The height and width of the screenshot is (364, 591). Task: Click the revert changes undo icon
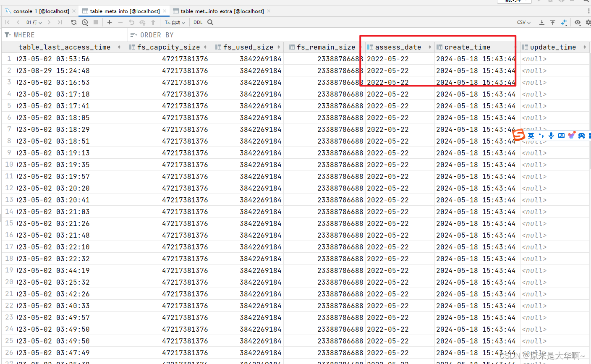pyautogui.click(x=131, y=22)
